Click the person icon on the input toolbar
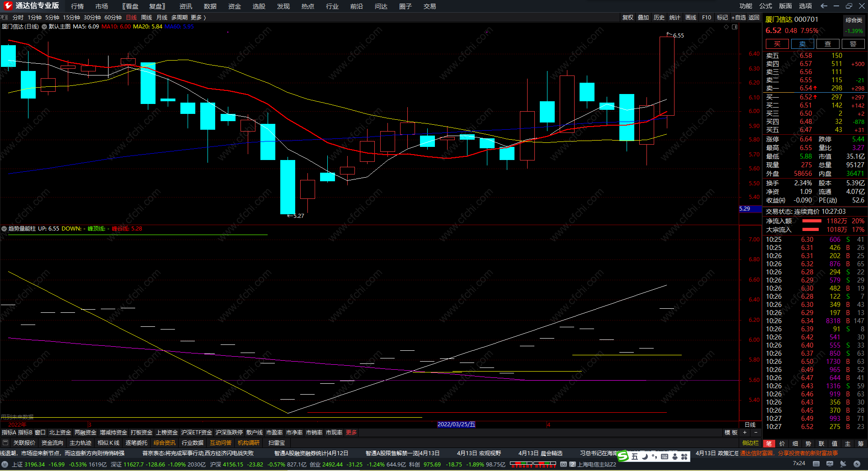Viewport: 868px width, 471px height. pyautogui.click(x=675, y=457)
